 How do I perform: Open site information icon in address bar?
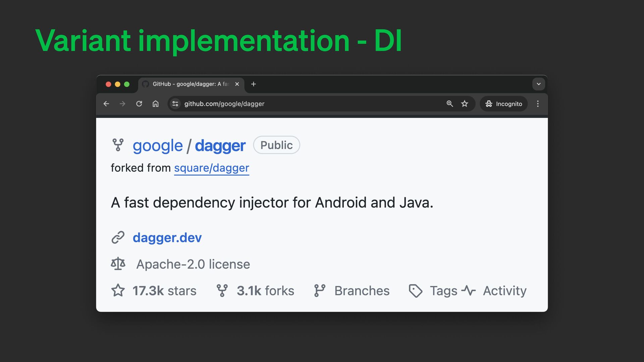point(175,104)
